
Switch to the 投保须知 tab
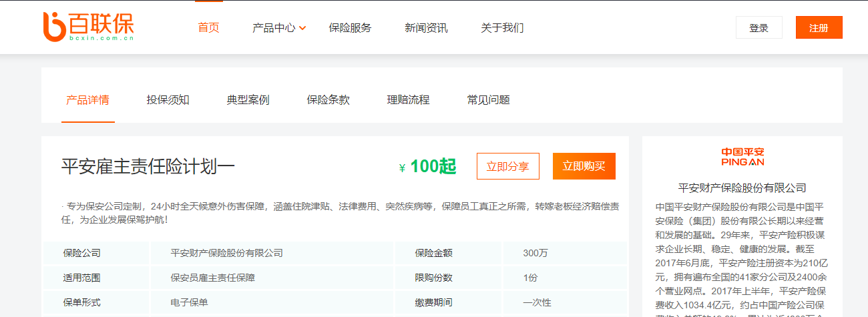click(168, 100)
